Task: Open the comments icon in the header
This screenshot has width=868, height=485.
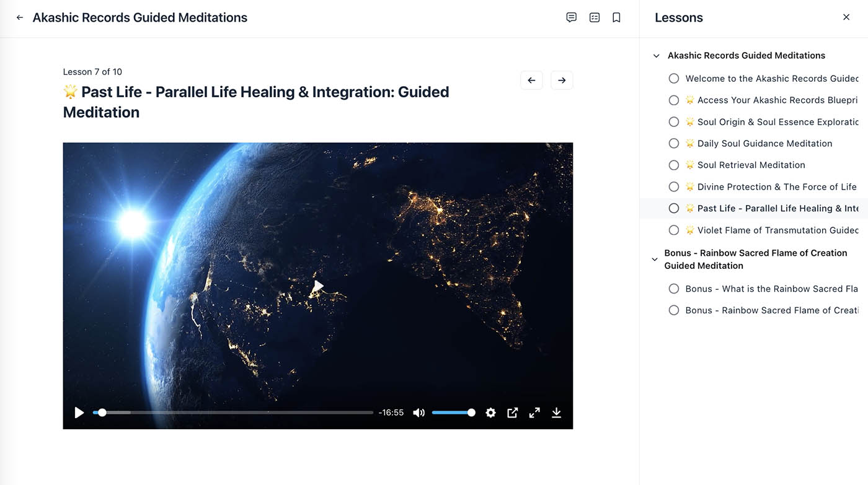Action: (571, 18)
